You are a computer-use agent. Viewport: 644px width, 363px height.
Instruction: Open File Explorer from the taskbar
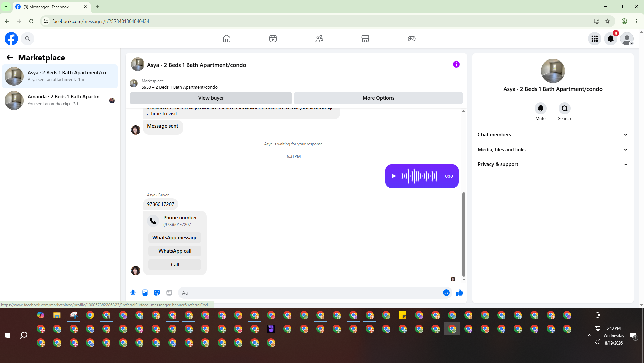click(57, 315)
